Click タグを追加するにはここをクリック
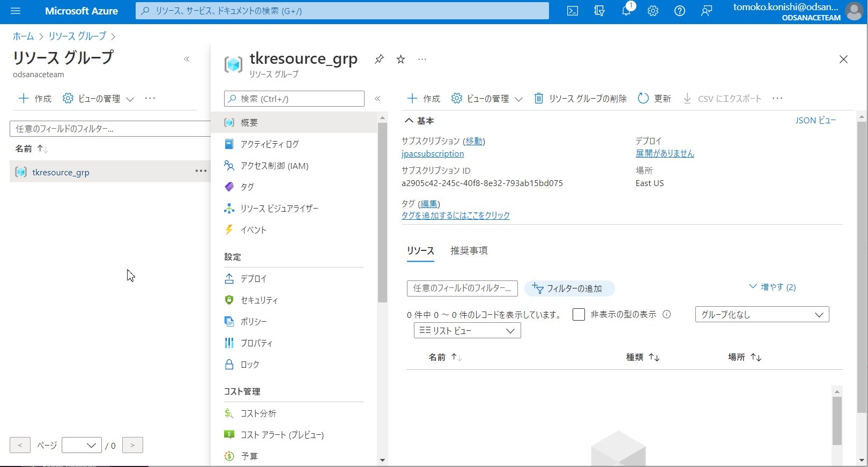 456,216
